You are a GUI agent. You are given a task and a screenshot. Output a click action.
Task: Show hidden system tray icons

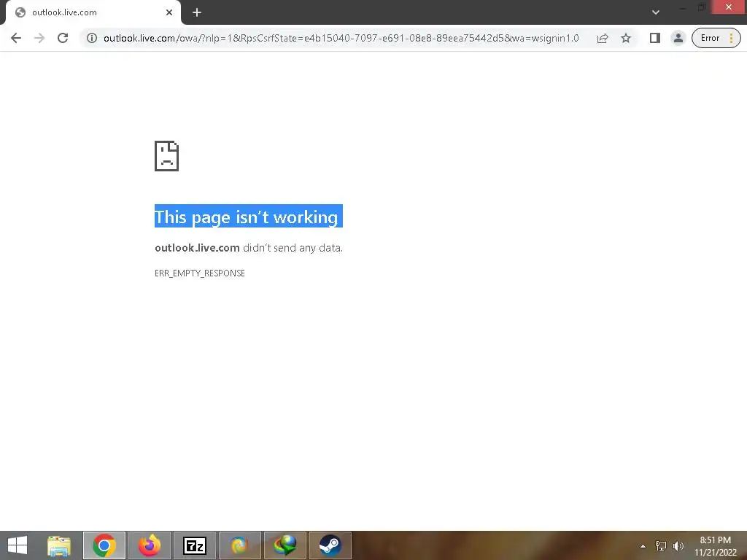point(643,546)
